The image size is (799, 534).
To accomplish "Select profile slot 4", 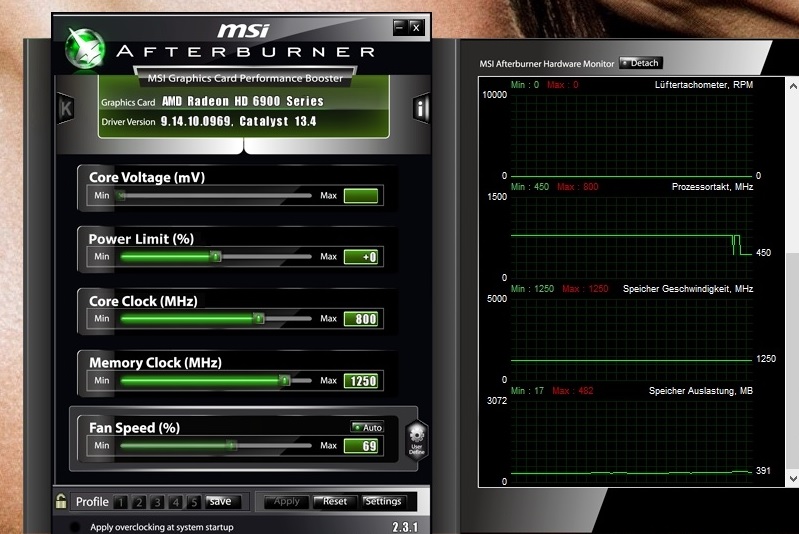I will [x=175, y=502].
